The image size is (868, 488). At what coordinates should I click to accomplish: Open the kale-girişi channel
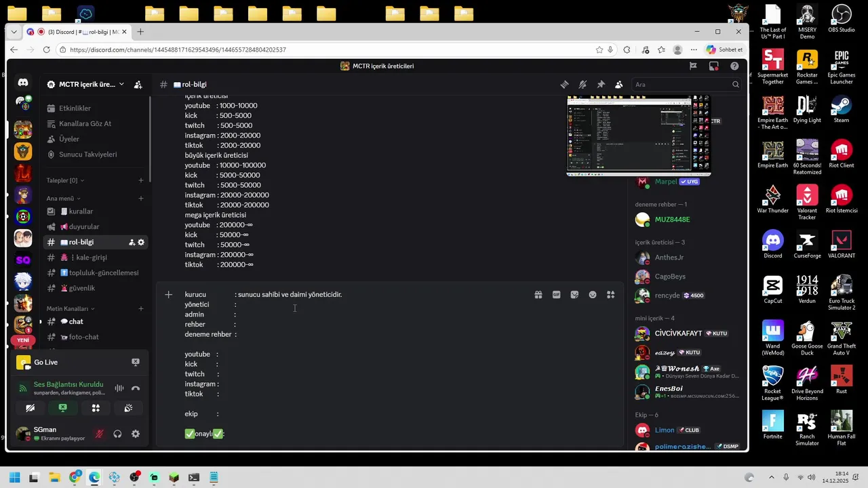(94, 258)
